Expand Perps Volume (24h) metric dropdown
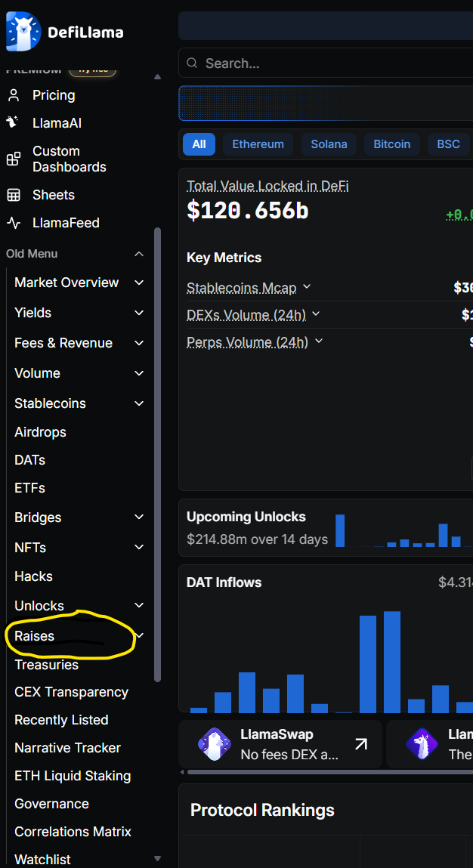The height and width of the screenshot is (868, 473). click(x=318, y=341)
